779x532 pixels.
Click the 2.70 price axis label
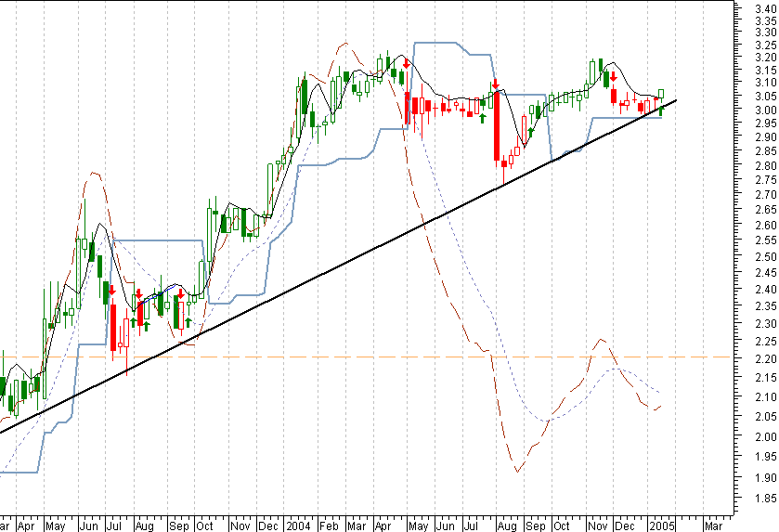[x=766, y=195]
